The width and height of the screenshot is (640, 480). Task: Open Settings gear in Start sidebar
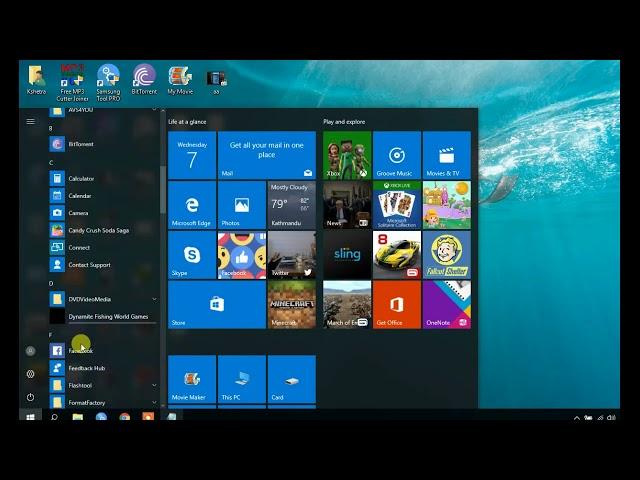point(31,374)
